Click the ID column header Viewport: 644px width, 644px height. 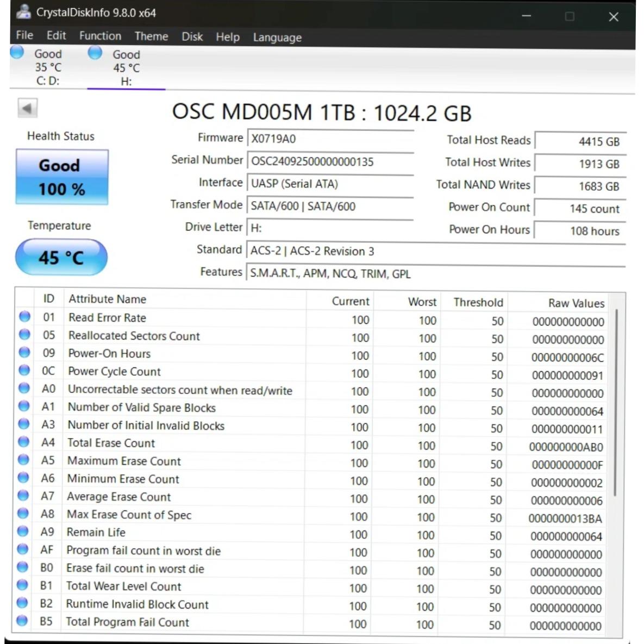49,298
